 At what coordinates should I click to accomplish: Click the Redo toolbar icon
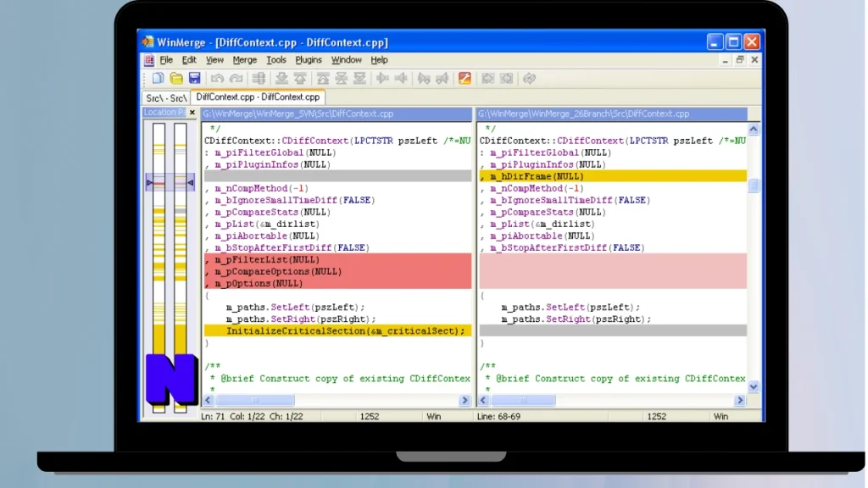click(x=236, y=79)
